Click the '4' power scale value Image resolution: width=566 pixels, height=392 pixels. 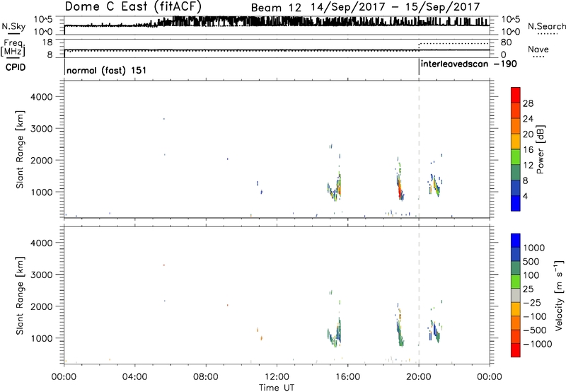pyautogui.click(x=525, y=196)
